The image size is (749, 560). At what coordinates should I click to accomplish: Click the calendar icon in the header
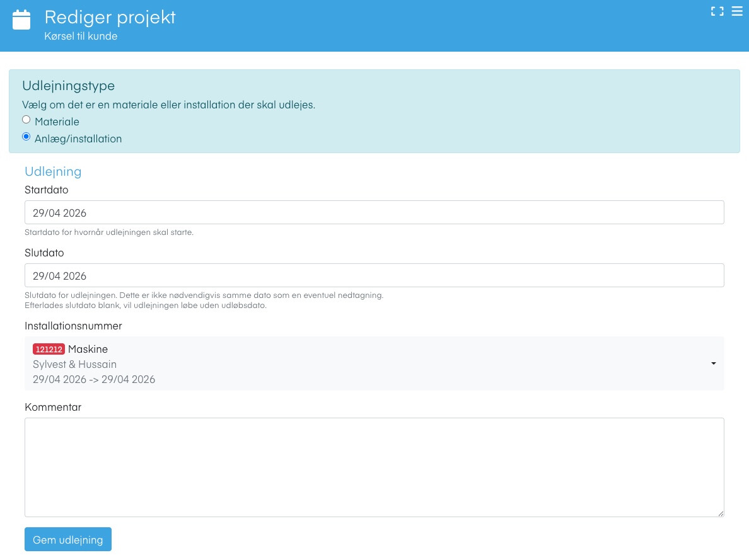click(x=21, y=20)
